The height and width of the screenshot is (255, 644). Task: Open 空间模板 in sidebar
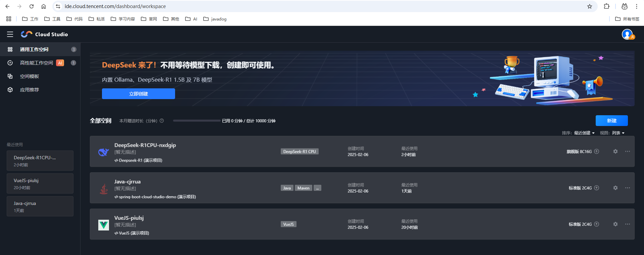40,76
